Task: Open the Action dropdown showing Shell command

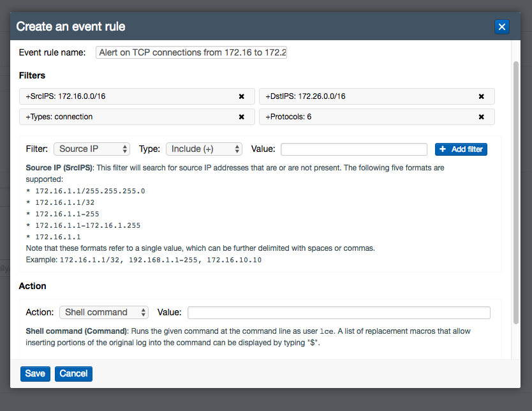Action: point(103,312)
